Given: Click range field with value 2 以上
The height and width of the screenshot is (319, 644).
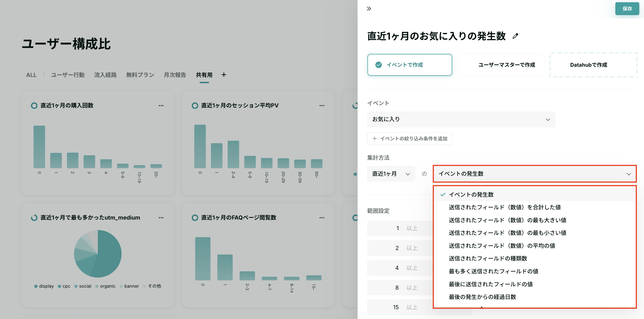Looking at the screenshot, I should (x=400, y=248).
